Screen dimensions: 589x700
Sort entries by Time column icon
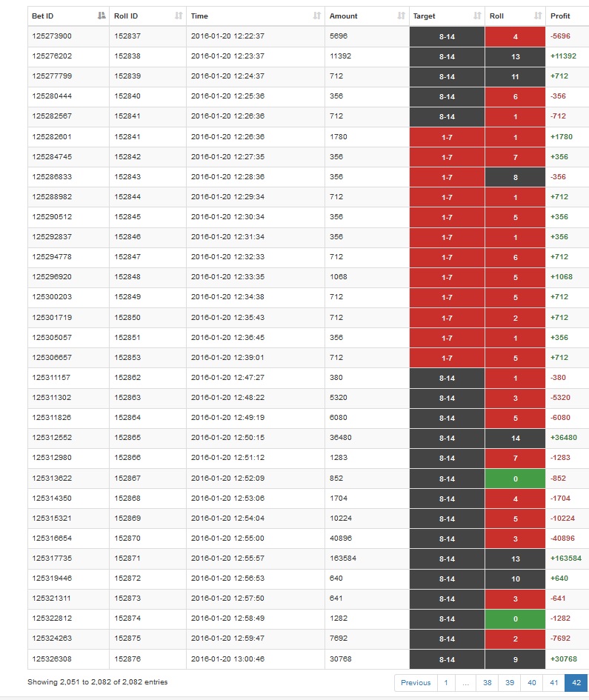pyautogui.click(x=317, y=16)
